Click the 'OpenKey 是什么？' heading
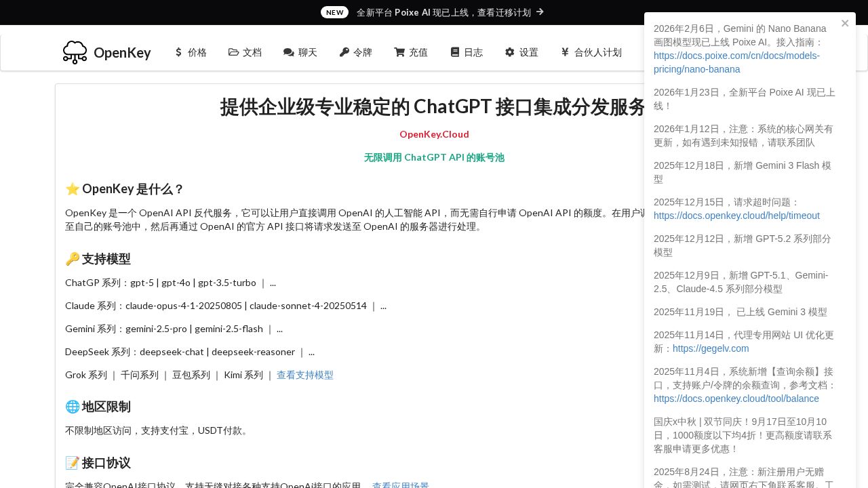Image resolution: width=868 pixels, height=488 pixels. tap(125, 189)
